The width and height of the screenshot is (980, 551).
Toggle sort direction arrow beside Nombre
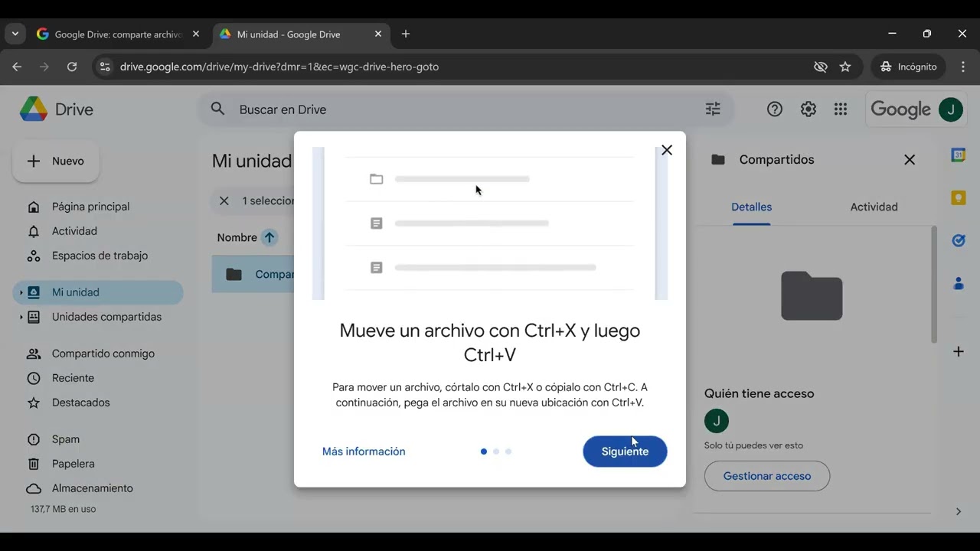point(269,237)
